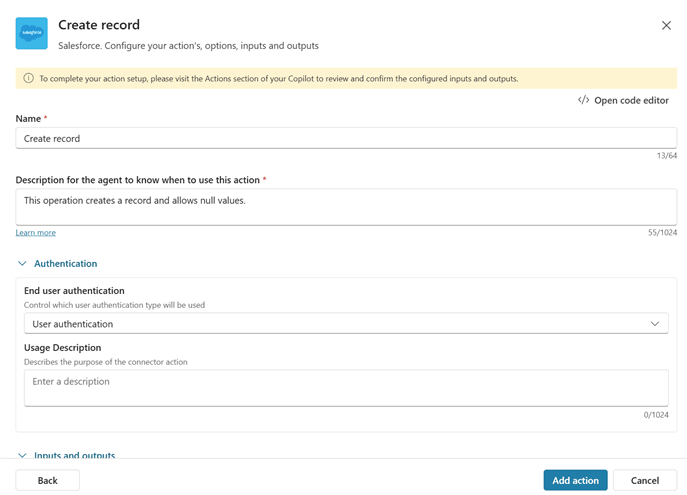Screen dimensions: 687x495
Task: Click the Salesforce logo icon
Action: point(32,33)
